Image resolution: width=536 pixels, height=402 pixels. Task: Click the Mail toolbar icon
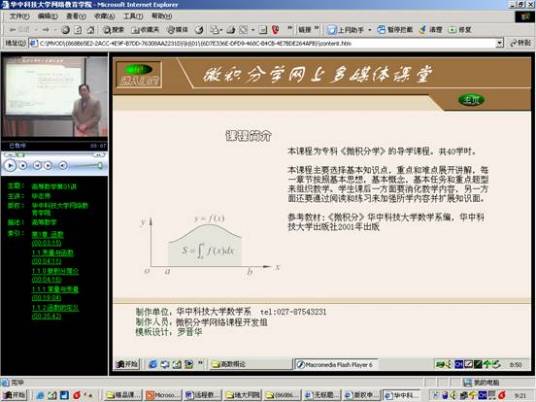pyautogui.click(x=215, y=30)
